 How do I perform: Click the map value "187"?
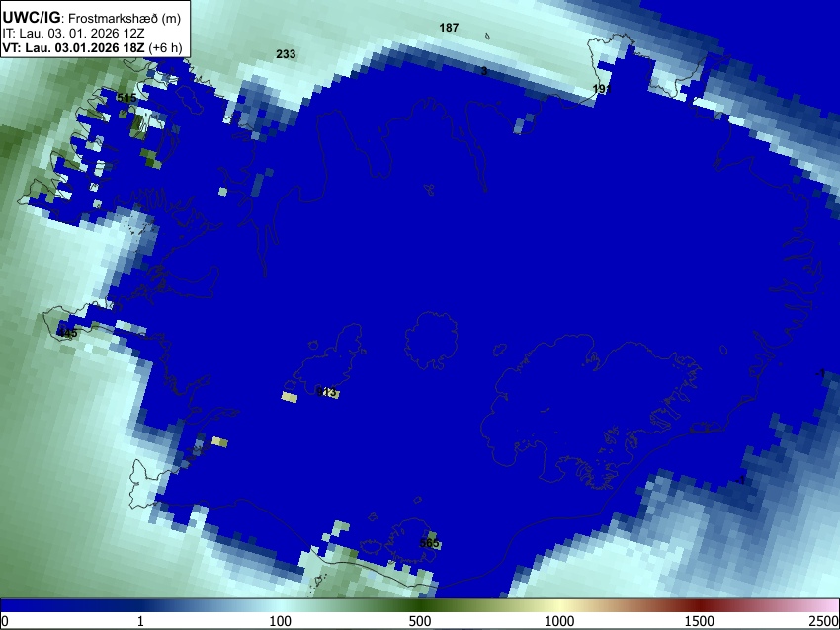click(x=449, y=28)
